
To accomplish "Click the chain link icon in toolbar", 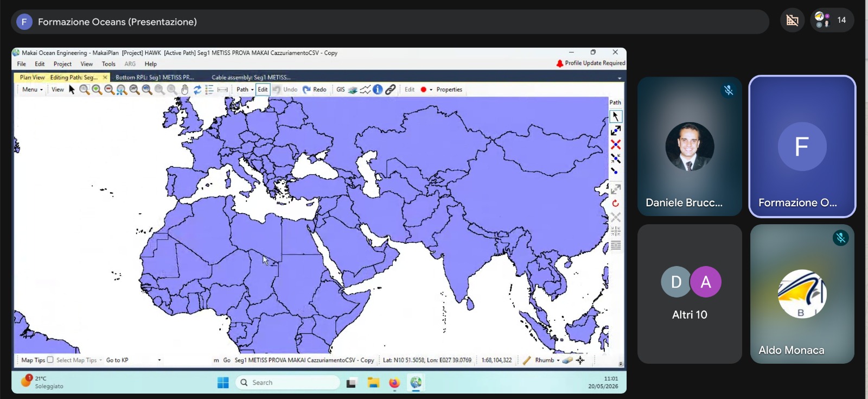I will [390, 90].
